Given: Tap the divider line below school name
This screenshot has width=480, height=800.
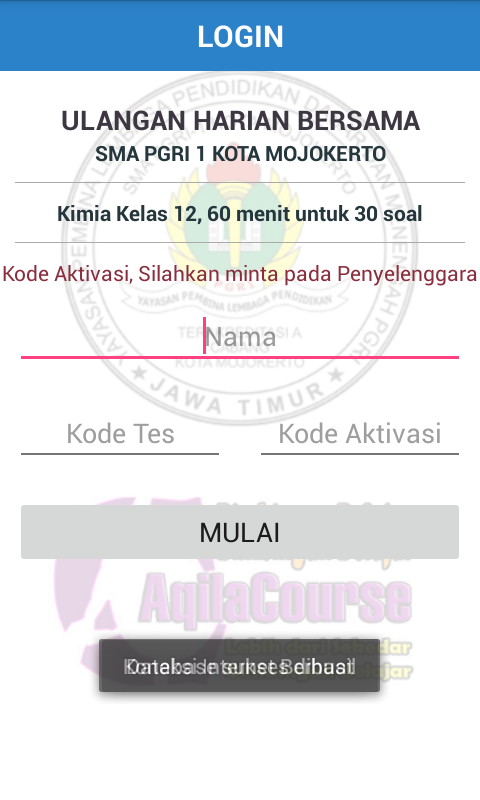Looking at the screenshot, I should (240, 182).
